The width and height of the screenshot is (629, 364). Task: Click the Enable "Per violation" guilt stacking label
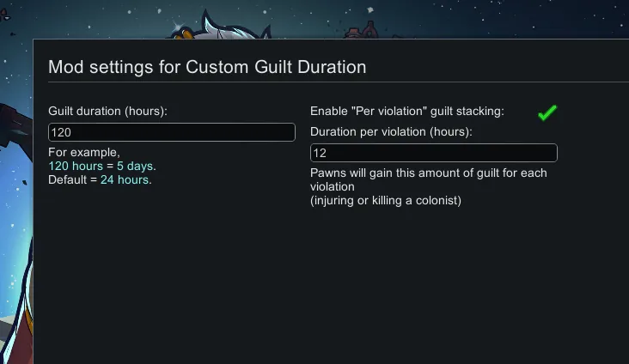pos(406,111)
